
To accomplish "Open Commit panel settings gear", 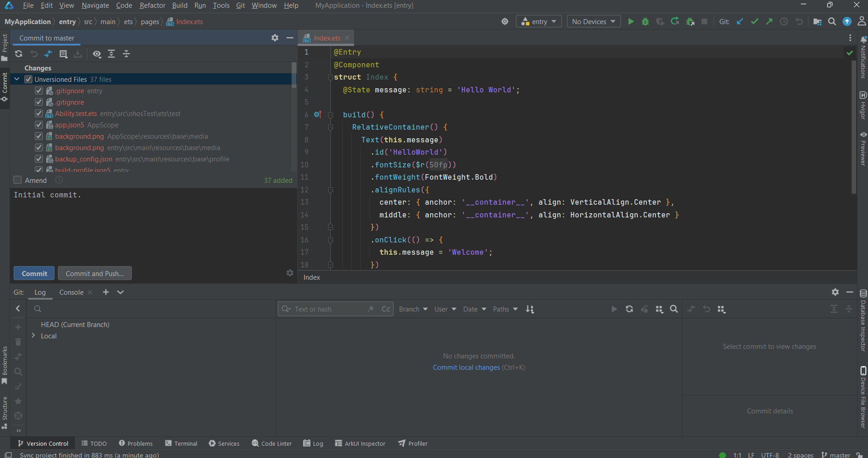I will point(275,38).
